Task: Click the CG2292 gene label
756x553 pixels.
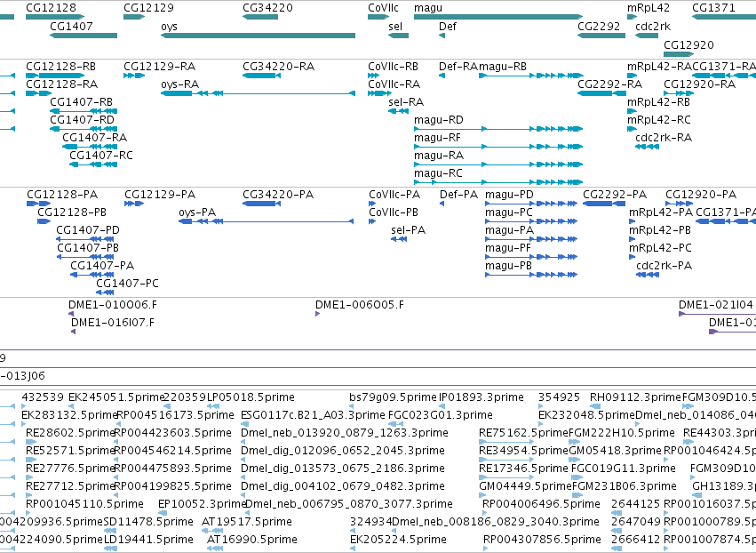Action: [599, 26]
